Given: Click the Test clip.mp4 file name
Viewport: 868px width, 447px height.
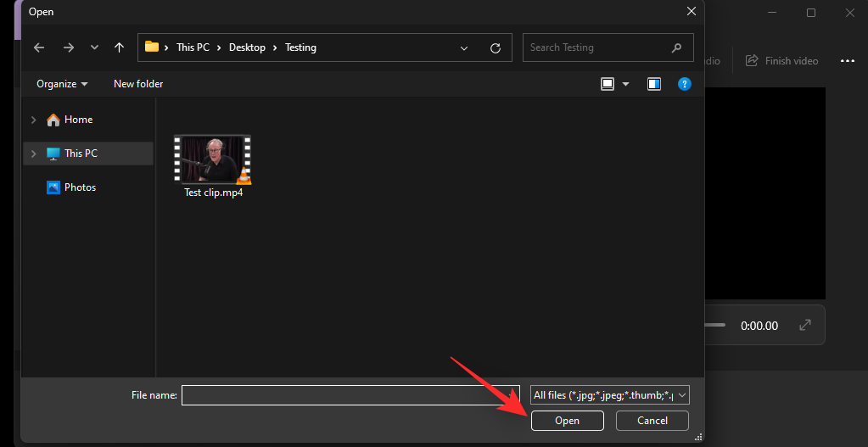Looking at the screenshot, I should pyautogui.click(x=214, y=193).
